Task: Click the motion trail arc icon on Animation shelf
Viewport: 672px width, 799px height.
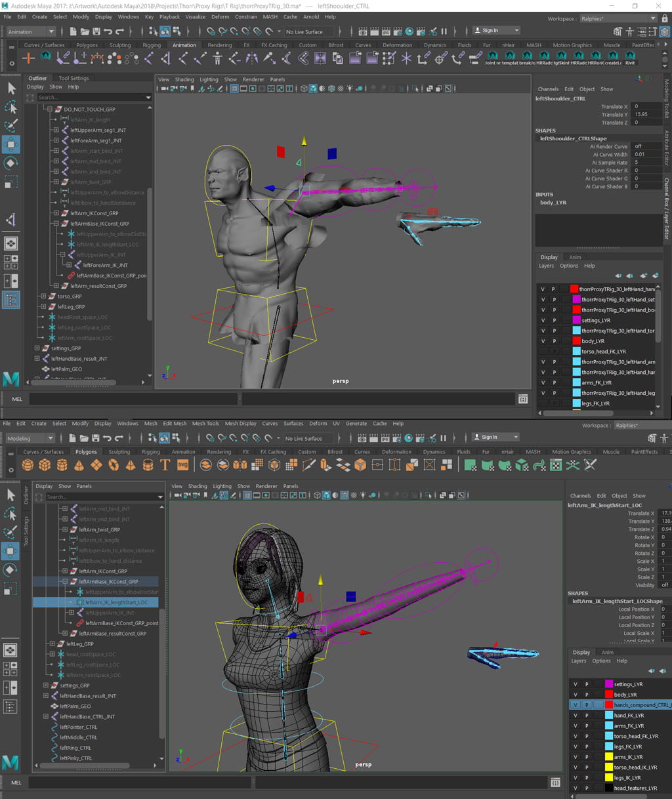Action: 97,58
